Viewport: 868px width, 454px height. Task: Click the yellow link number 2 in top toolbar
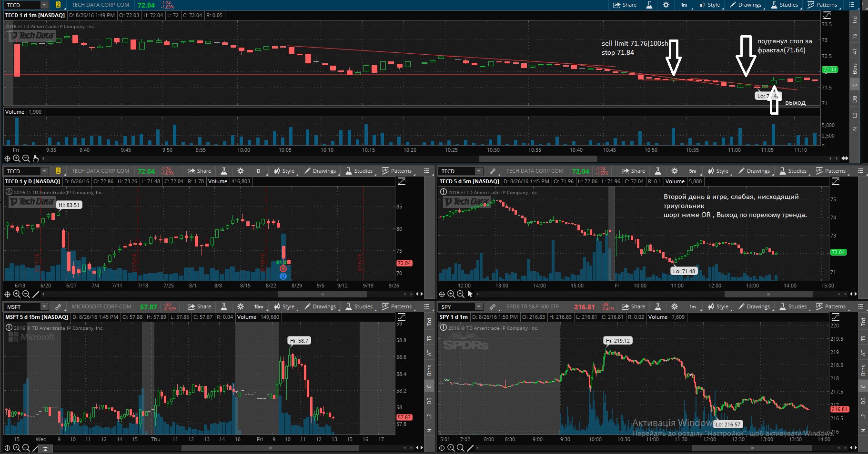(x=58, y=5)
